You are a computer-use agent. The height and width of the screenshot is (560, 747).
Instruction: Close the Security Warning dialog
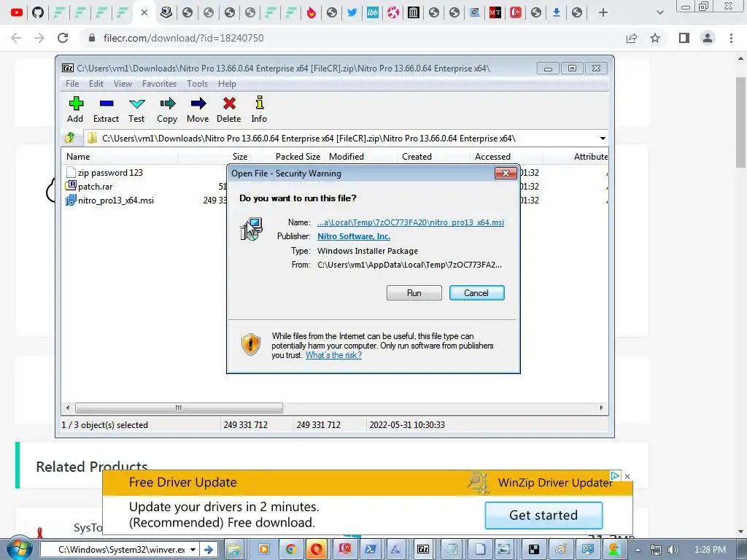click(x=506, y=173)
